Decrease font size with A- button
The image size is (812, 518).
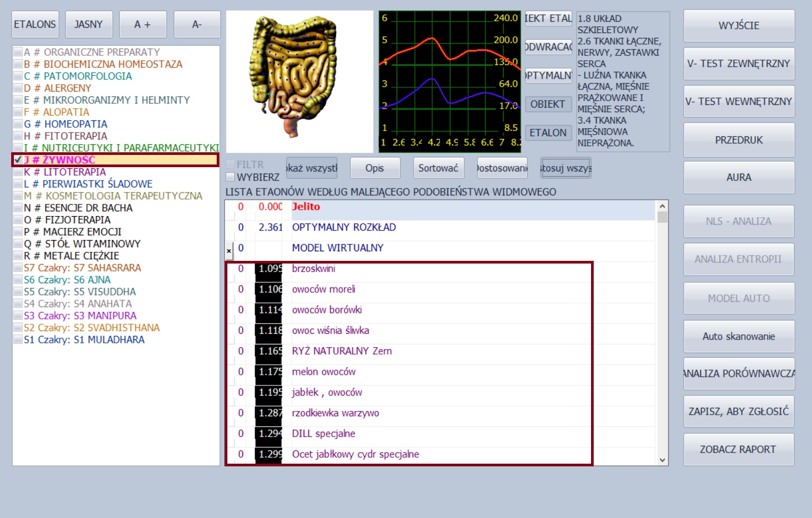click(x=197, y=24)
